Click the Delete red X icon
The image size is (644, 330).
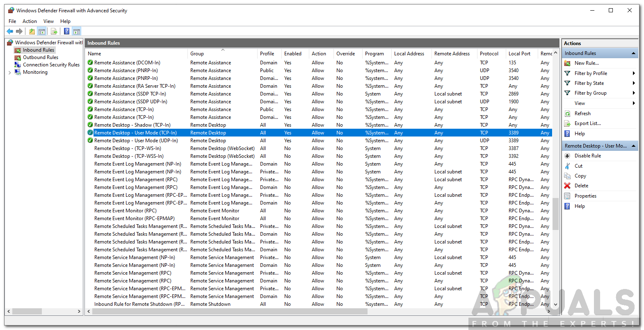(567, 186)
